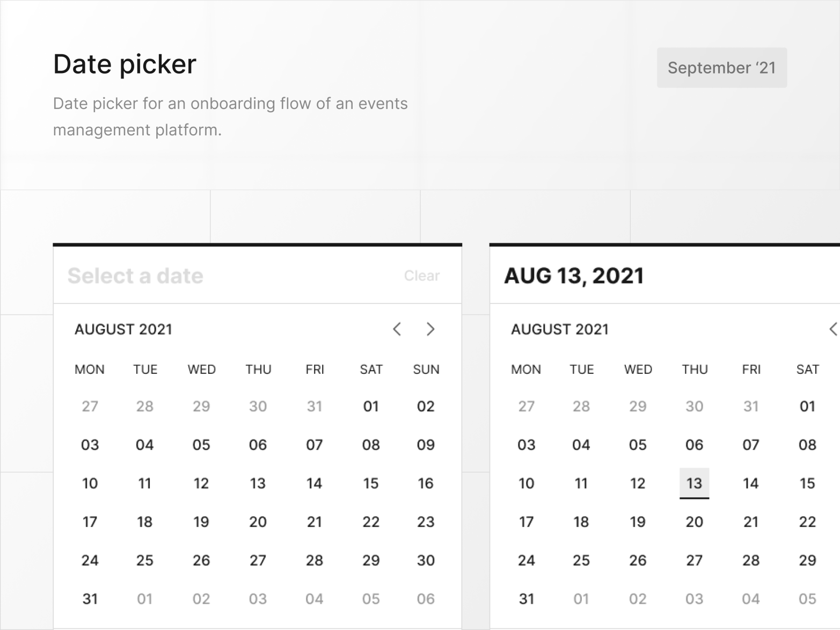Click the MON column header

pos(90,369)
